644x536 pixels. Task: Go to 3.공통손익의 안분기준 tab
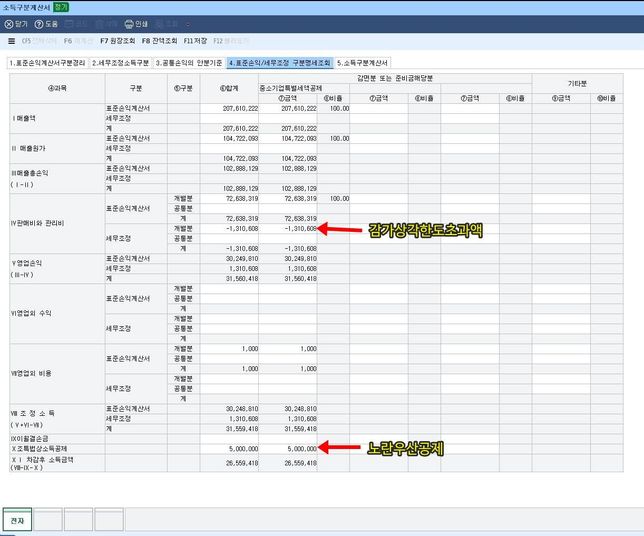click(188, 62)
